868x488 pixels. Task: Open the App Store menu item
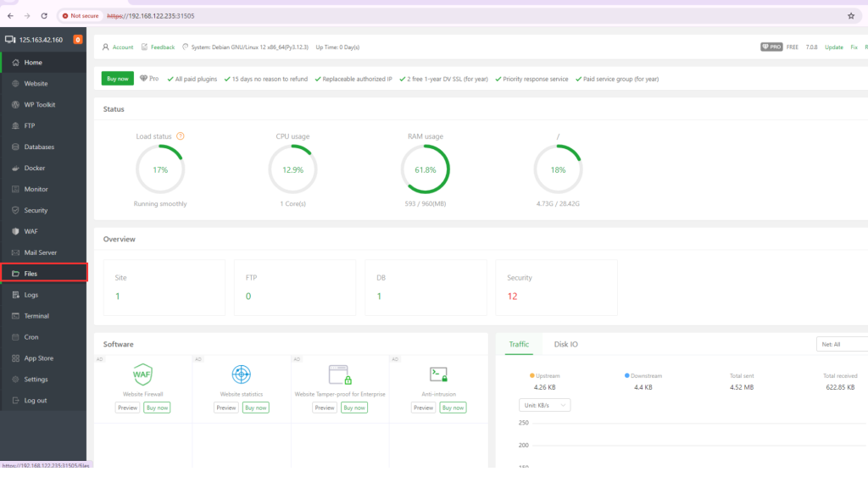(x=39, y=358)
